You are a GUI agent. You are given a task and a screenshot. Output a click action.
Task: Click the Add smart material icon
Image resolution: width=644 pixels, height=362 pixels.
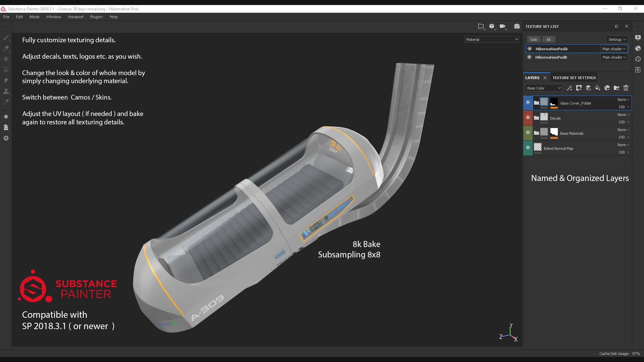point(607,88)
